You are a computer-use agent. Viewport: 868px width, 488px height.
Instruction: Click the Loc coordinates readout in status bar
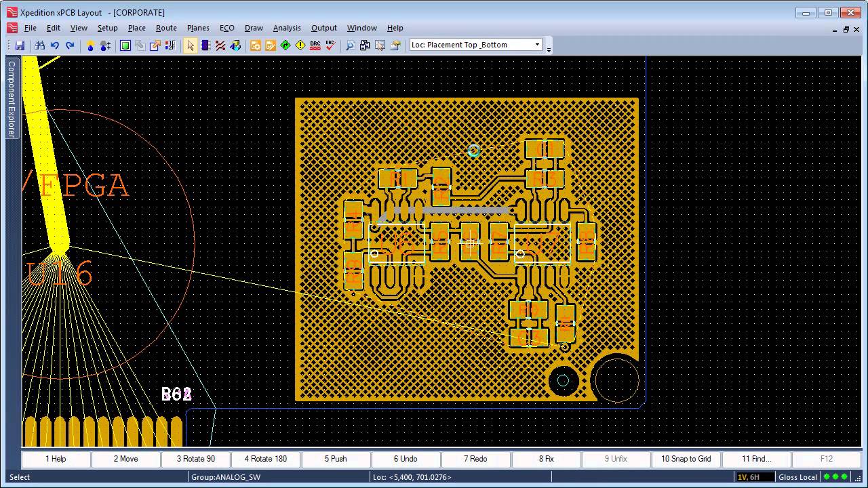412,477
